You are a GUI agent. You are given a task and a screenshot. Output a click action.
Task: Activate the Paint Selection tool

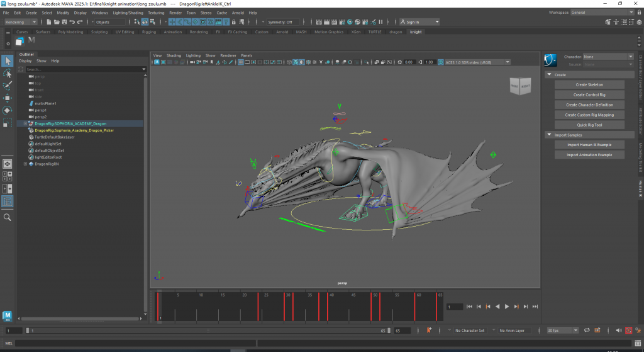[x=8, y=86]
